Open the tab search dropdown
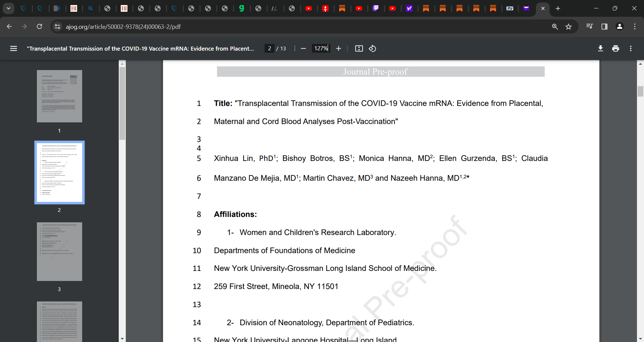The height and width of the screenshot is (342, 644). (8, 8)
